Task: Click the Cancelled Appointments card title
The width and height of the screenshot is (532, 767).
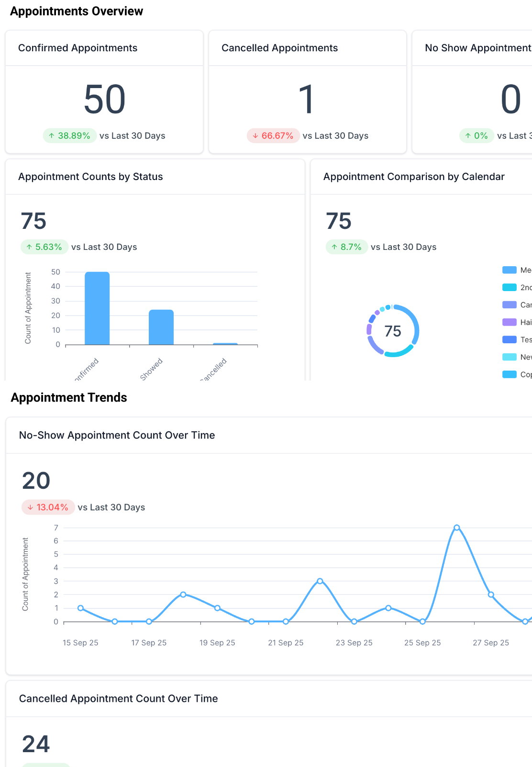Action: [280, 48]
